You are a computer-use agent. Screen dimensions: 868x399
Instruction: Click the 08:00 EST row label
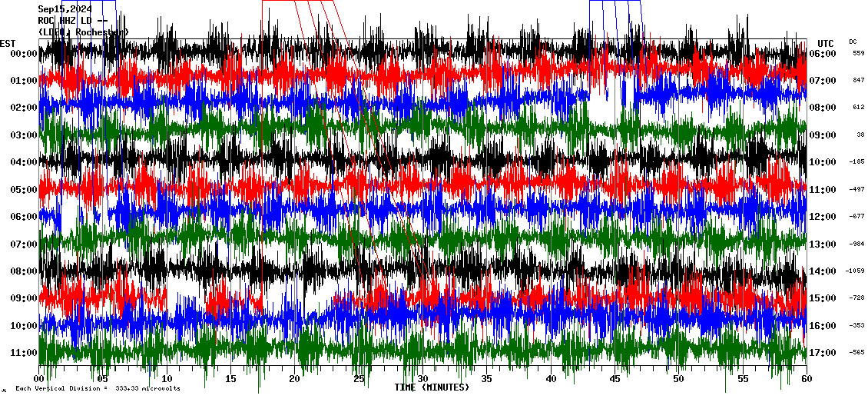(25, 271)
